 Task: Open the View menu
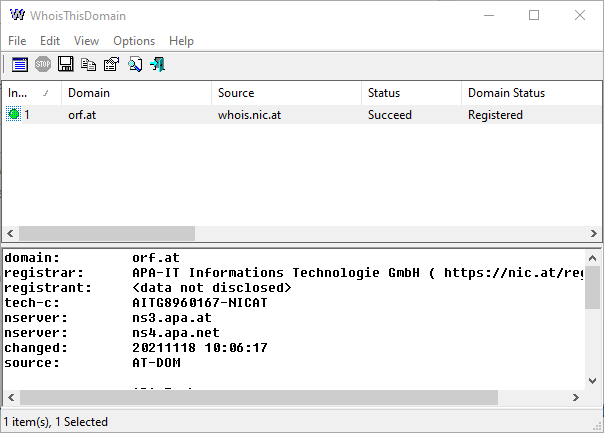point(86,41)
